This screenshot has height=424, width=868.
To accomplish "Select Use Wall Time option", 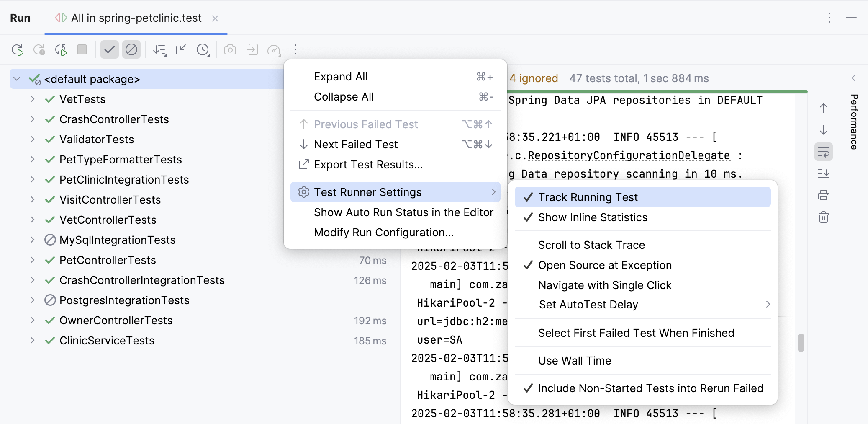I will coord(575,360).
